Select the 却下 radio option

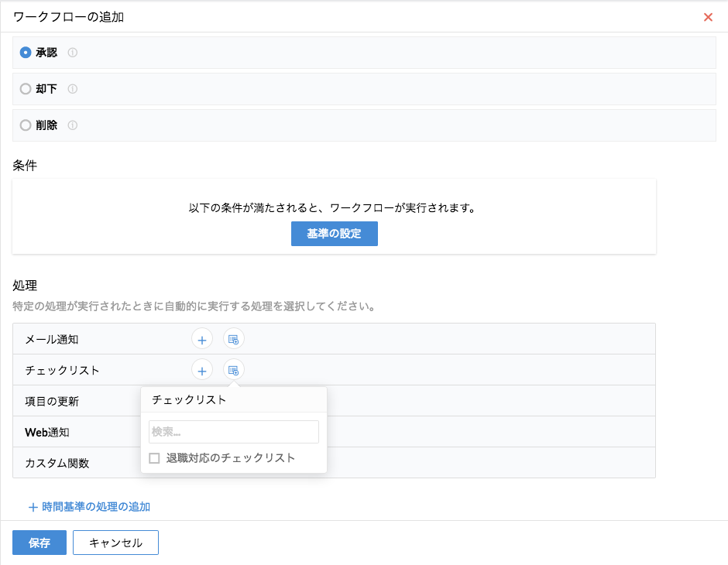pyautogui.click(x=26, y=89)
